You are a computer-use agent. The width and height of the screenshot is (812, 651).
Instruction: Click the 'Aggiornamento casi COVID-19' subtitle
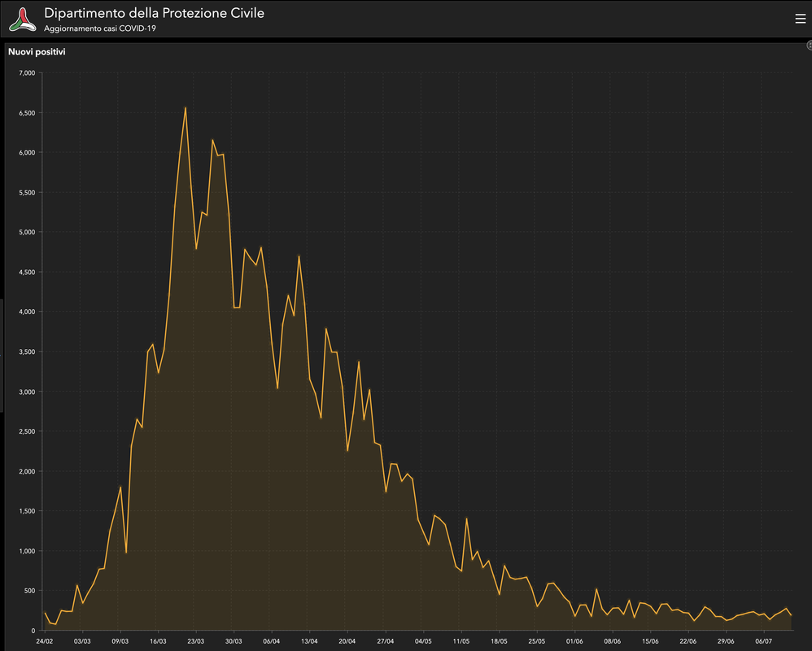tap(100, 28)
